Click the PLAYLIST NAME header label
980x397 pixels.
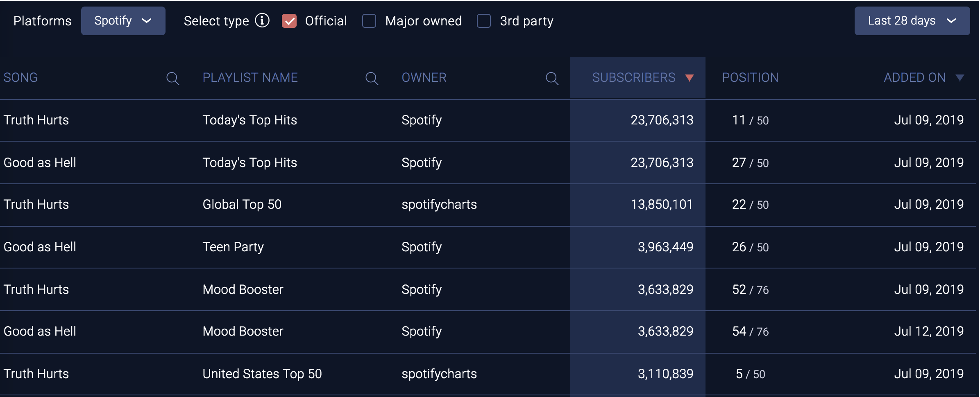[250, 77]
